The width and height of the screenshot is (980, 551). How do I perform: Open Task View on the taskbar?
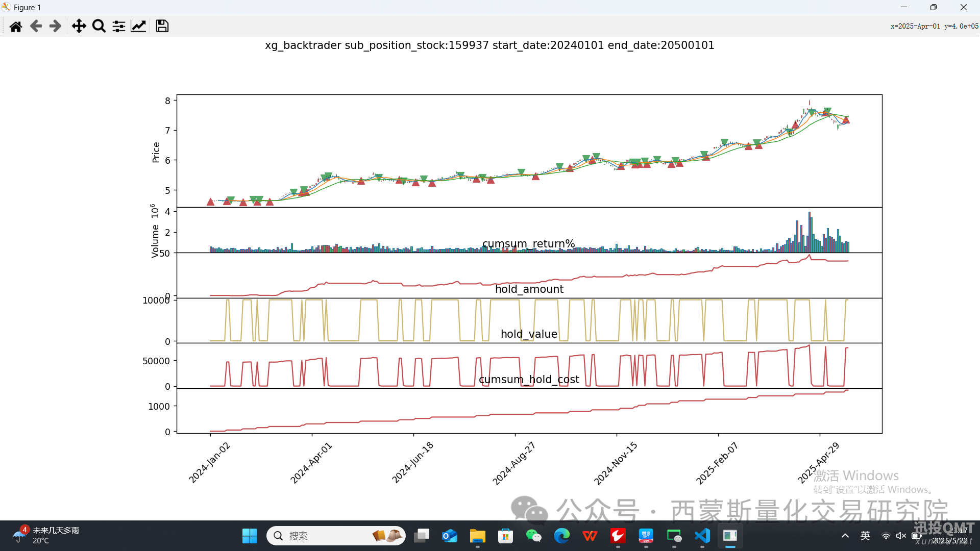tap(422, 536)
